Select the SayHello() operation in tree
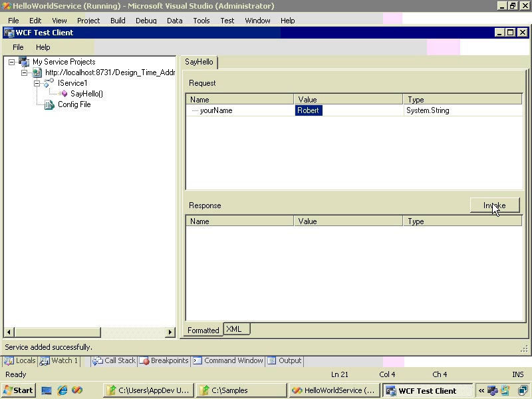 (x=86, y=94)
